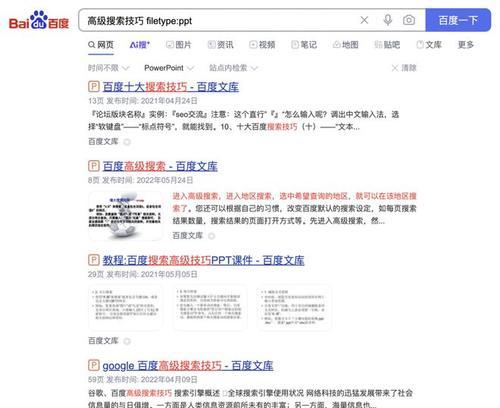The image size is (500, 408).
Task: Click circle icon beside first 百度文库 source
Action: coord(127,142)
